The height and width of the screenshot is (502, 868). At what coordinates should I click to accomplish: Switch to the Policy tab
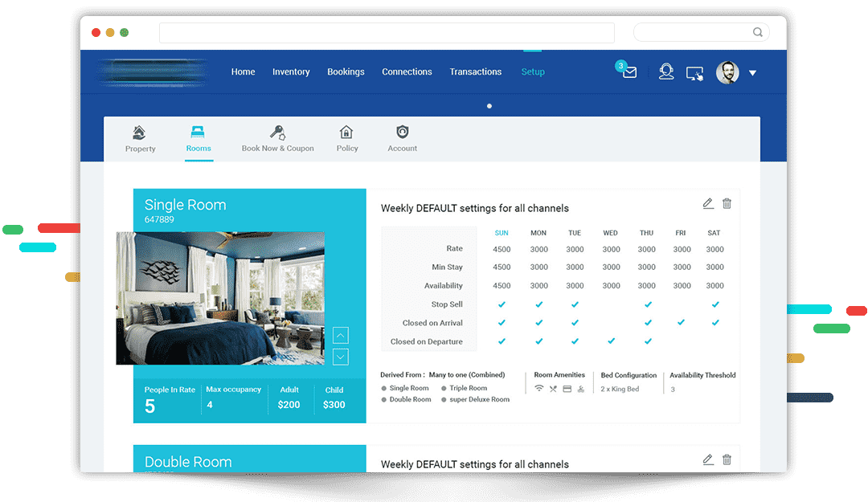coord(347,139)
